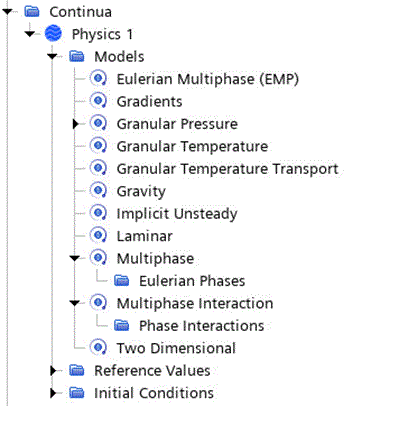The height and width of the screenshot is (429, 417).
Task: Click the Eulerian Multiphase (EMP) model icon
Action: (98, 79)
